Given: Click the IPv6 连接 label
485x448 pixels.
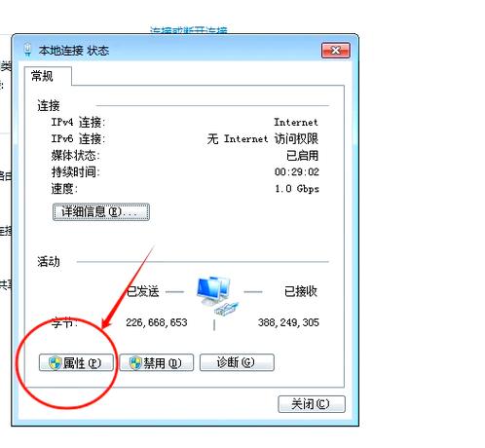Looking at the screenshot, I should 78,139.
